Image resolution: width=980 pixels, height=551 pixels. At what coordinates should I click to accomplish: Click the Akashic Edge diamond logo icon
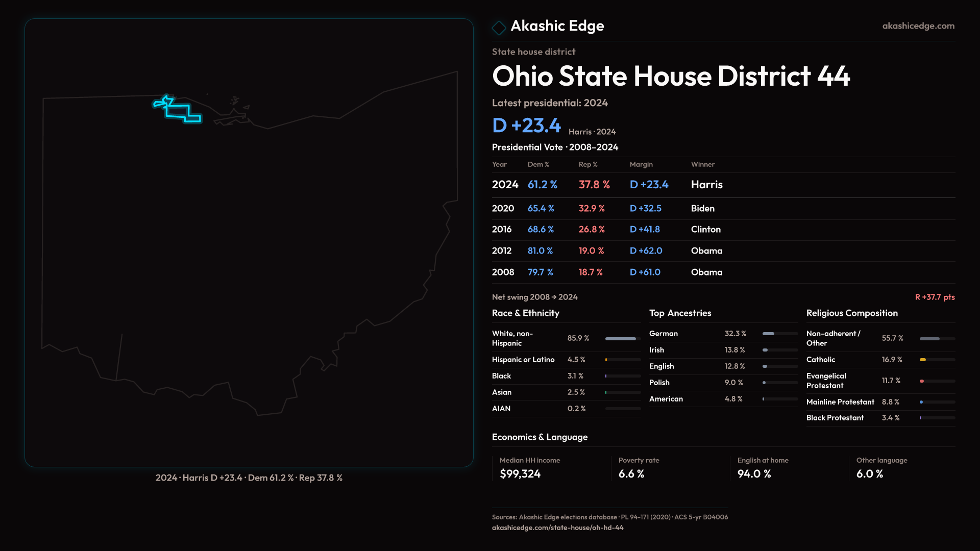[x=499, y=28]
